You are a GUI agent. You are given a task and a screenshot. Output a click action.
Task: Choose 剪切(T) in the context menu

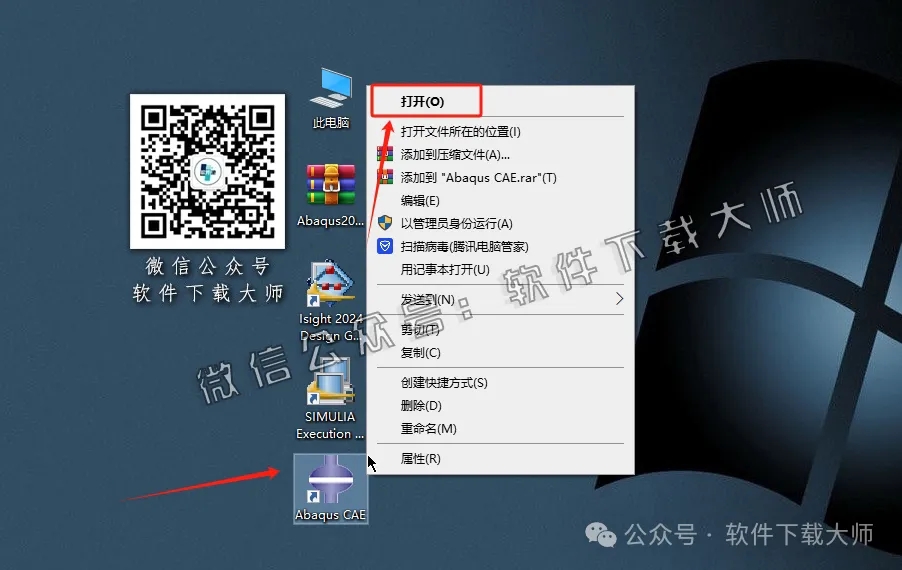[x=500, y=329]
